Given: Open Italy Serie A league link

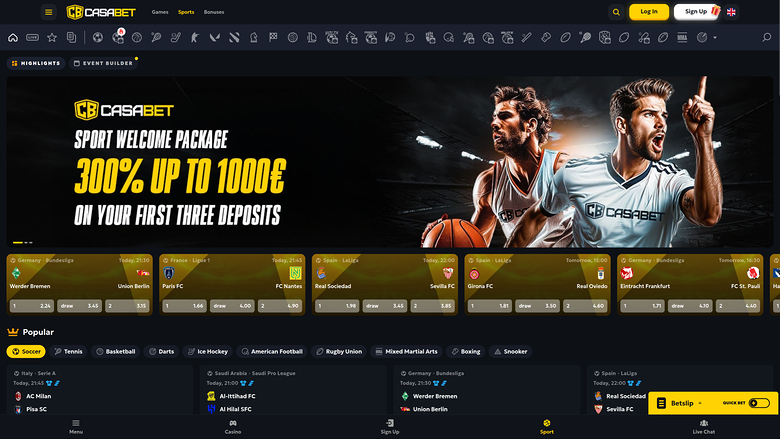Looking at the screenshot, I should click(35, 373).
